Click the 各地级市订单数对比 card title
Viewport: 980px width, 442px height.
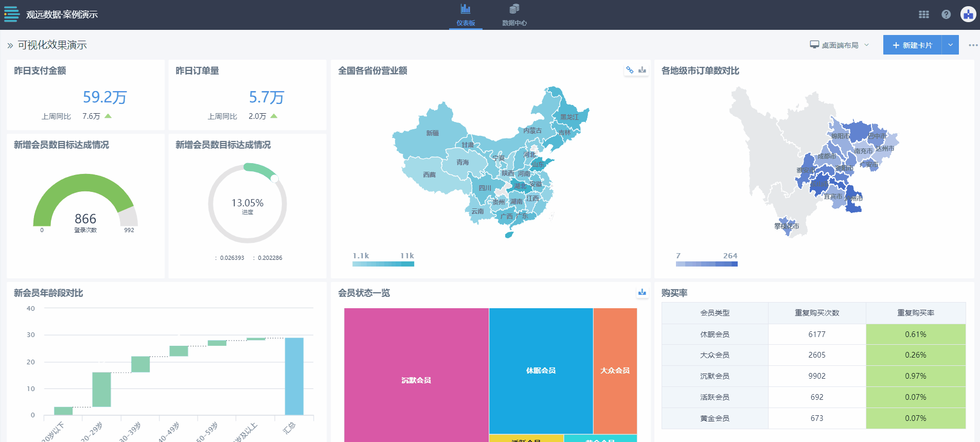click(x=700, y=71)
